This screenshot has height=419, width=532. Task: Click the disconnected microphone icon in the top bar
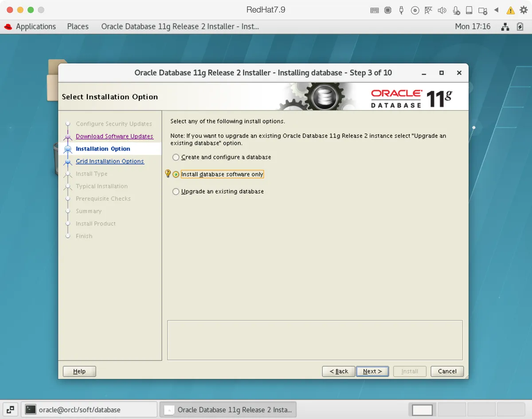pos(456,10)
